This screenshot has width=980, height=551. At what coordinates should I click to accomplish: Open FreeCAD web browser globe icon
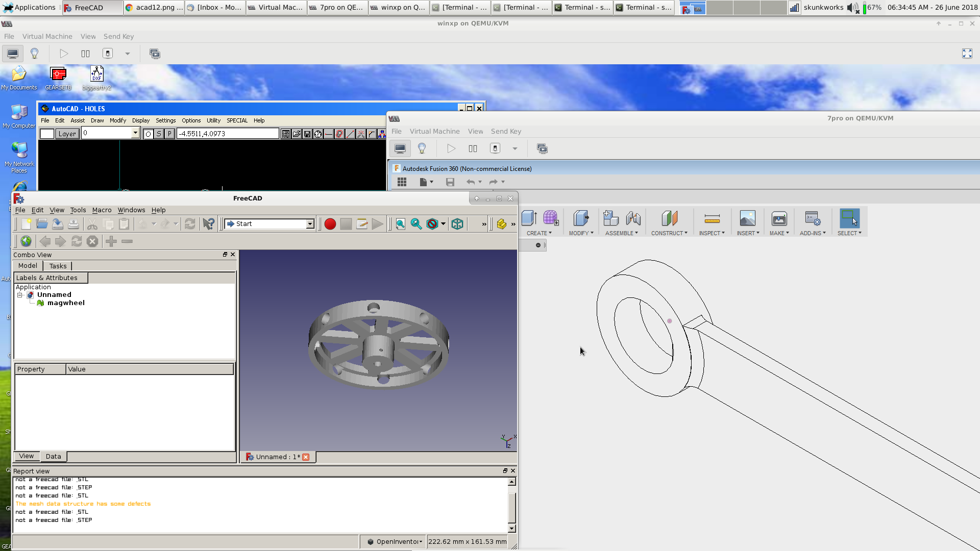[26, 241]
